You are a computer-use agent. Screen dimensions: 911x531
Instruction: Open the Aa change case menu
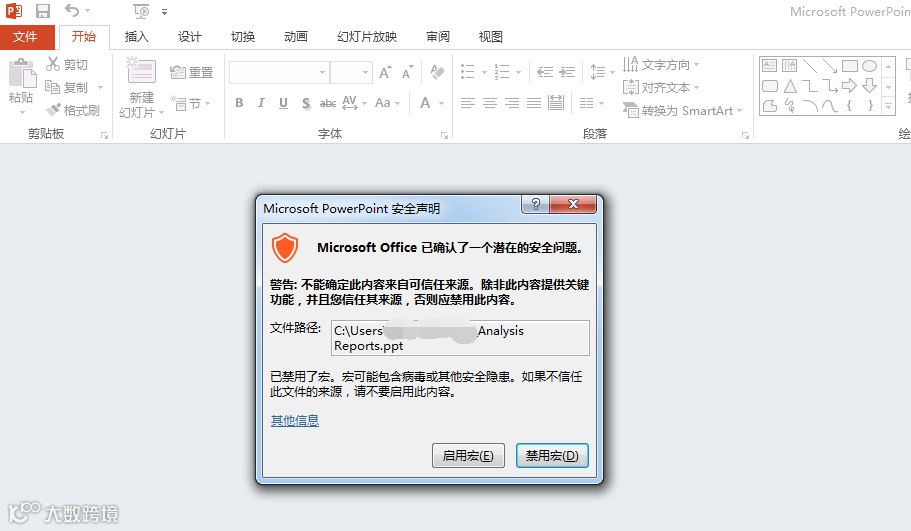(x=388, y=103)
